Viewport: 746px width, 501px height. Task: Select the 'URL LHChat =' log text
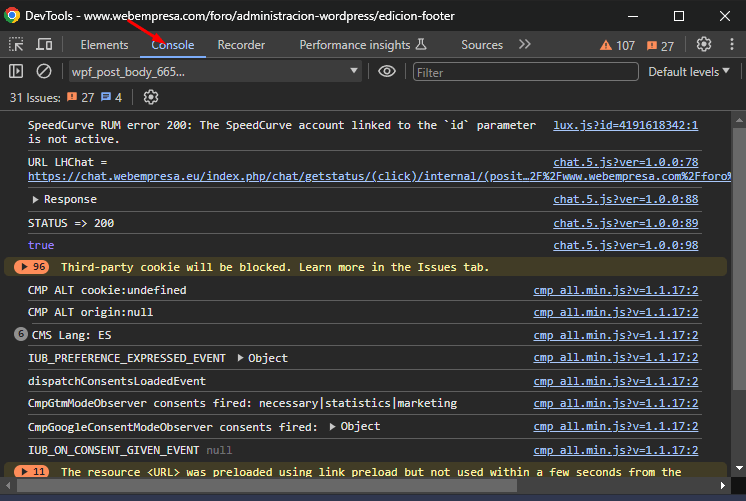[x=68, y=162]
